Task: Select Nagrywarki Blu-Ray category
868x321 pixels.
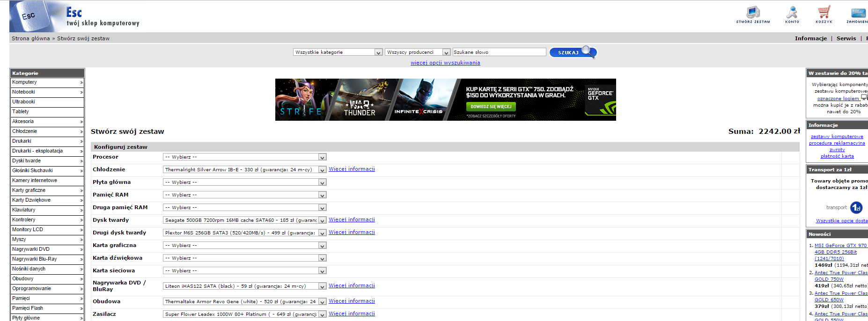Action: [47, 259]
